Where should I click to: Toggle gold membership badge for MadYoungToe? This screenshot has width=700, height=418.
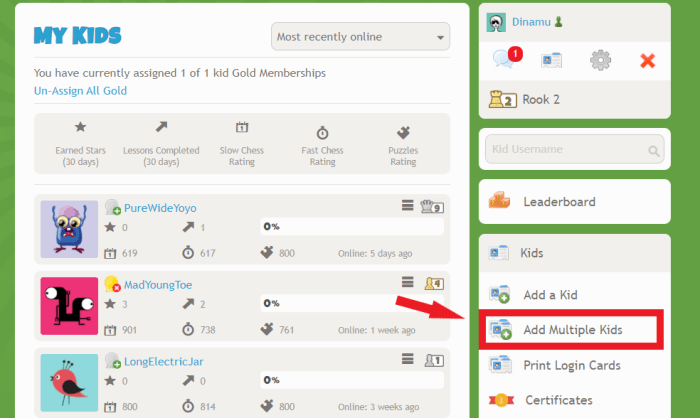pos(113,284)
